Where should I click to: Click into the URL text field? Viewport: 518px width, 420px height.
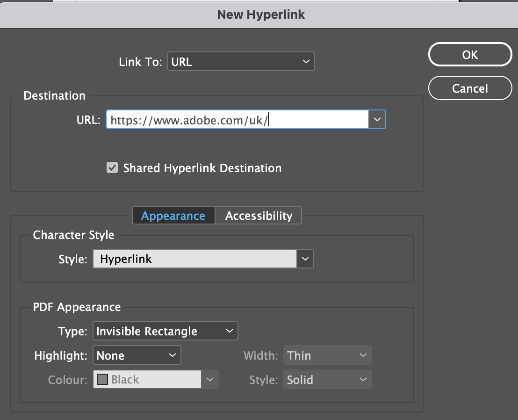(x=237, y=120)
